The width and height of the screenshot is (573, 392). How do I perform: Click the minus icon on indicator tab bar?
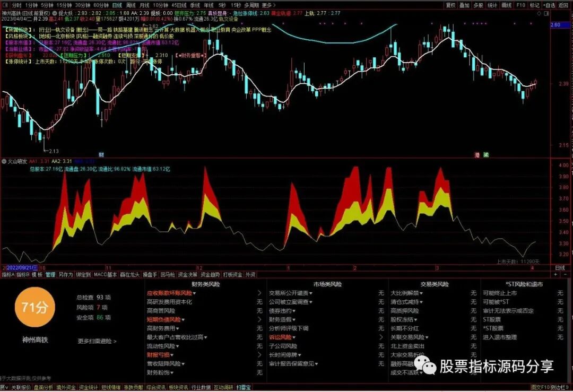pyautogui.click(x=566, y=274)
